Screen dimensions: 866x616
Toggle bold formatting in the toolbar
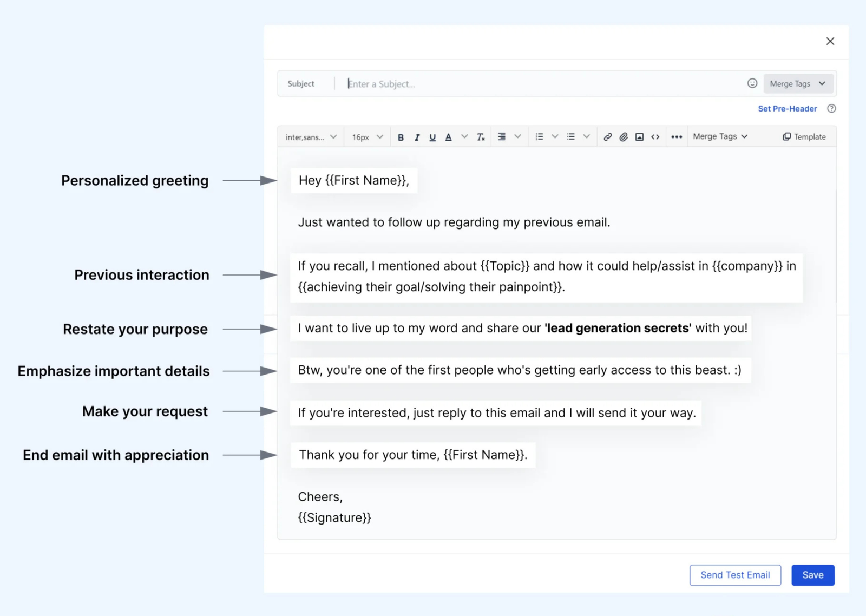pyautogui.click(x=401, y=137)
